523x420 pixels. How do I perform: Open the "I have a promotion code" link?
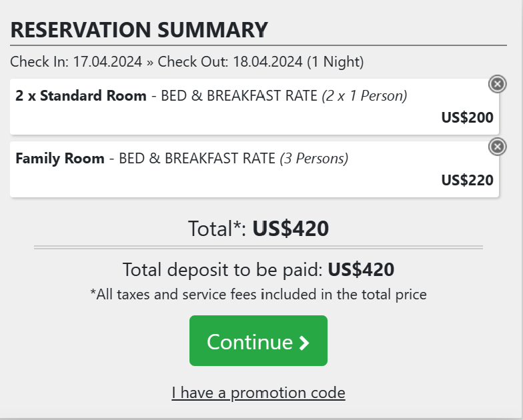tap(258, 393)
